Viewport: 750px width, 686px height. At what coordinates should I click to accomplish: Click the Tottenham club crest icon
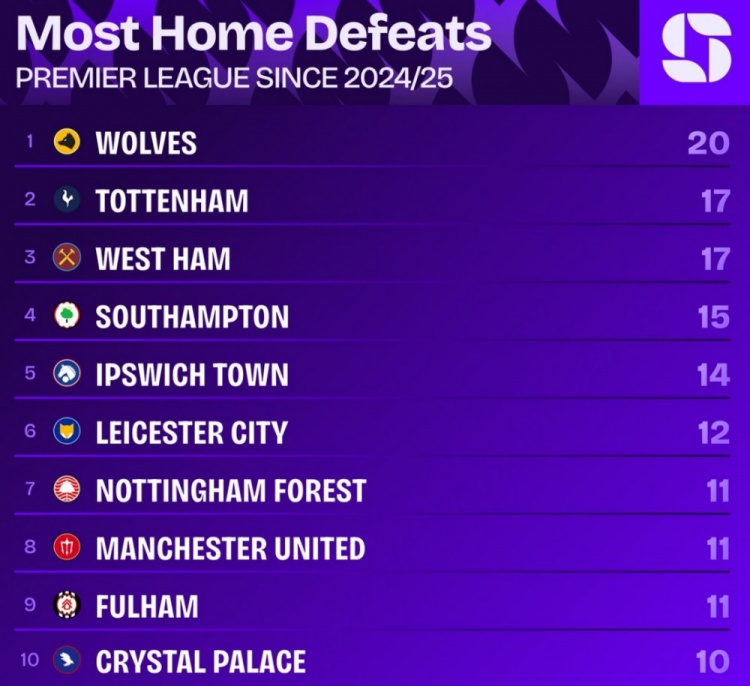tap(67, 200)
